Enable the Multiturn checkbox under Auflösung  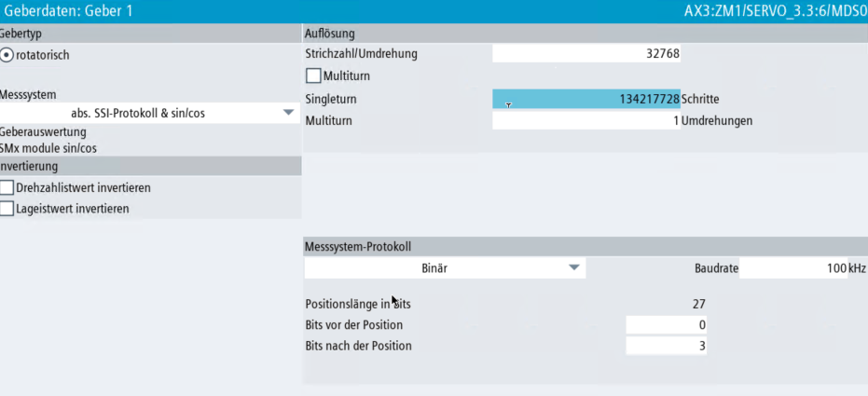click(x=313, y=75)
